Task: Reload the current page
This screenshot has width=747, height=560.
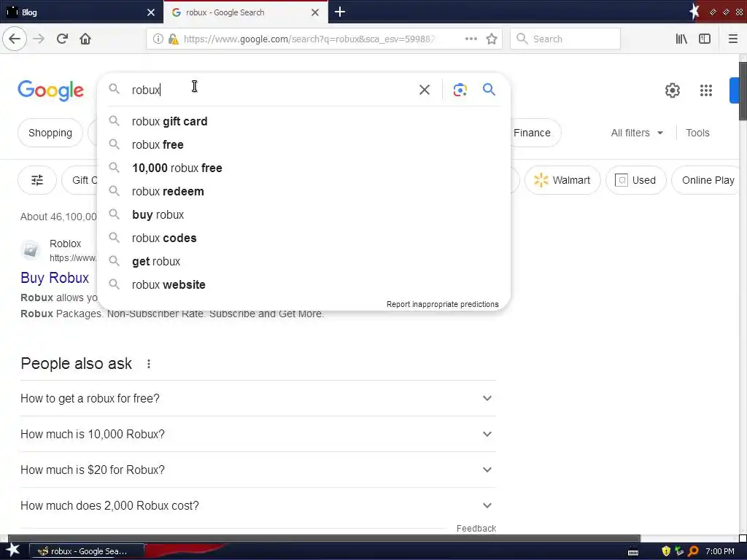Action: (x=62, y=39)
